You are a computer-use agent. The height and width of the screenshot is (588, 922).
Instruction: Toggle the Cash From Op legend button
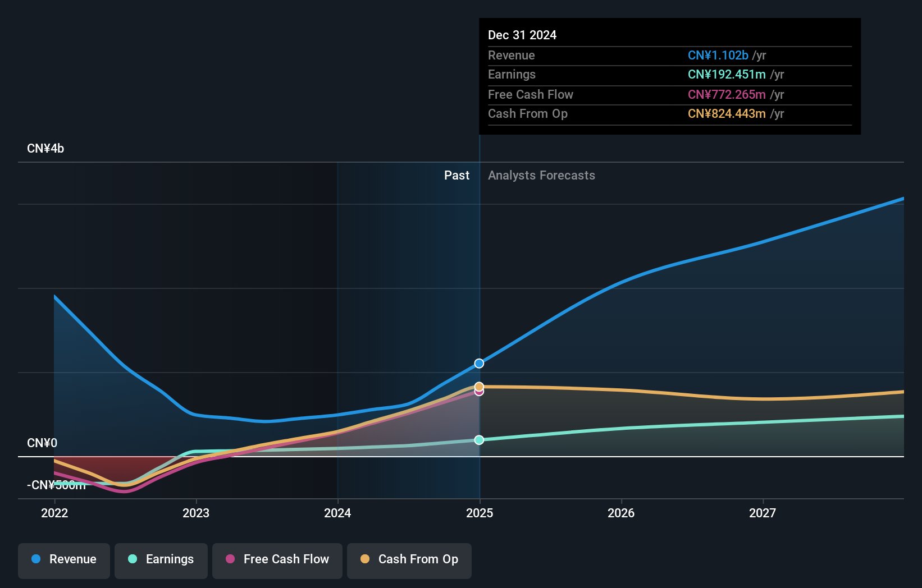tap(409, 561)
